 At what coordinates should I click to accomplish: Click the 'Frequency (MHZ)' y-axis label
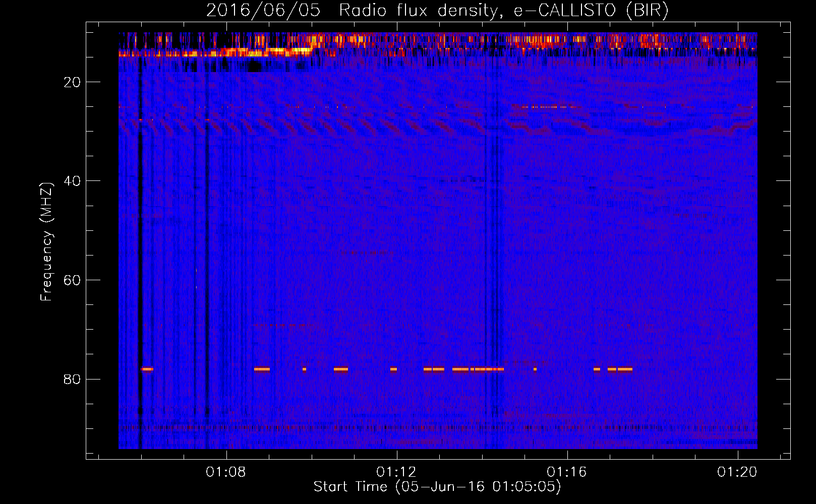coord(46,242)
